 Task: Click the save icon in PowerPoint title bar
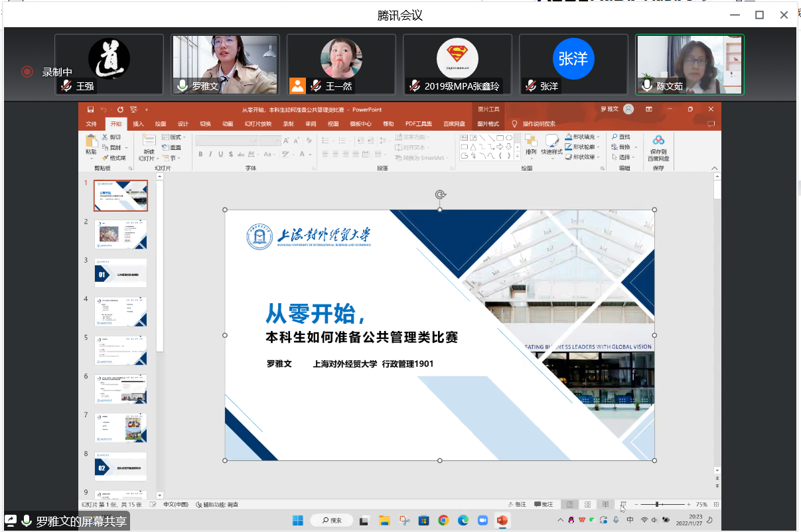click(90, 109)
